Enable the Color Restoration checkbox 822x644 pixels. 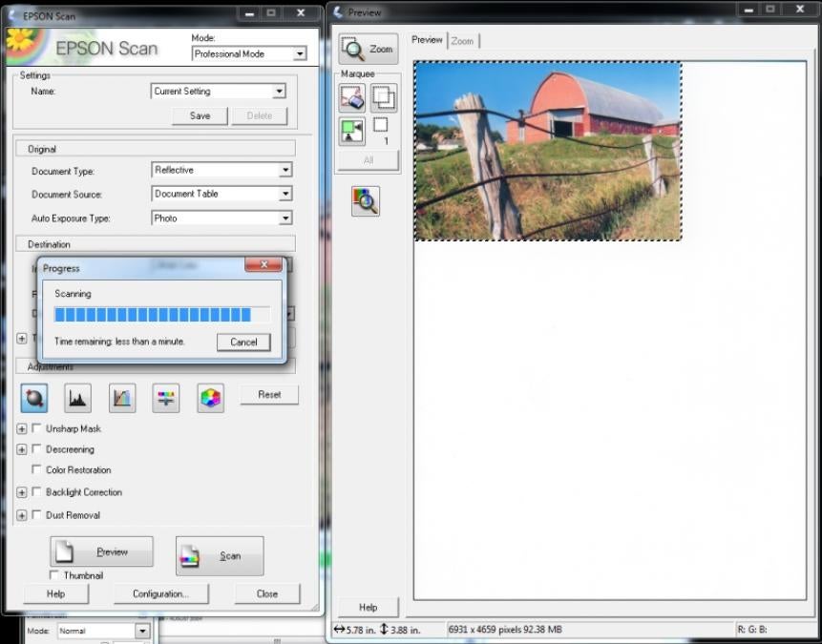coord(36,469)
